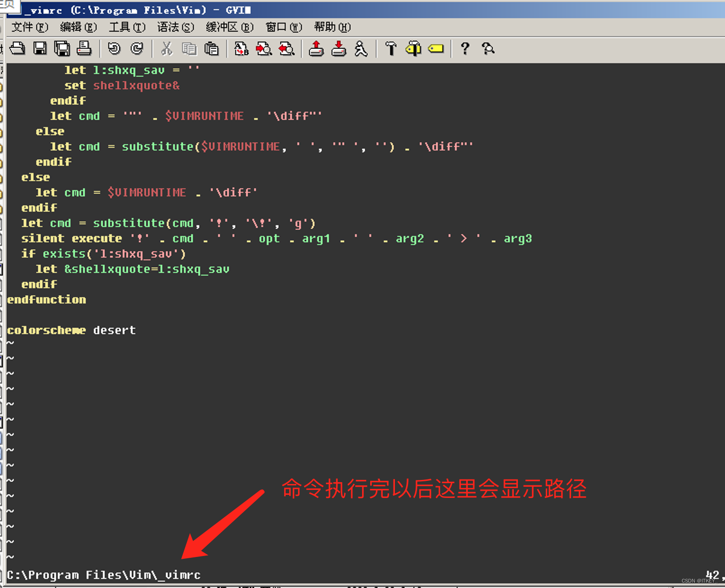Click the Save Session icon
The height and width of the screenshot is (588, 725).
tap(339, 48)
